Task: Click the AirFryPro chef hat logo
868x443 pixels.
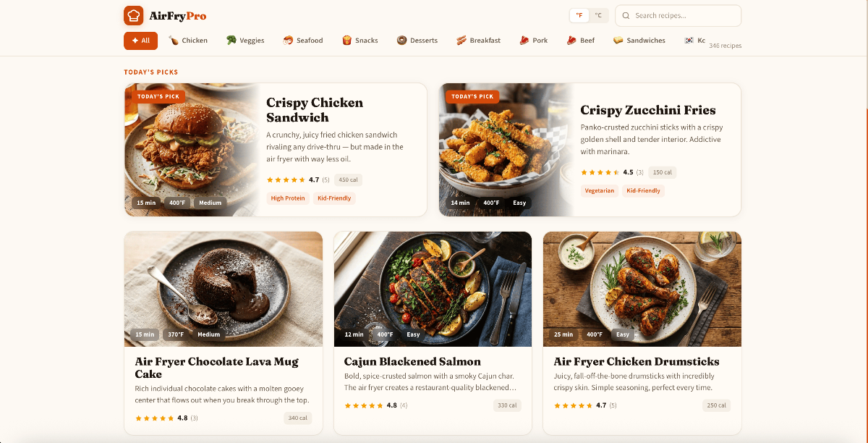Action: click(134, 15)
